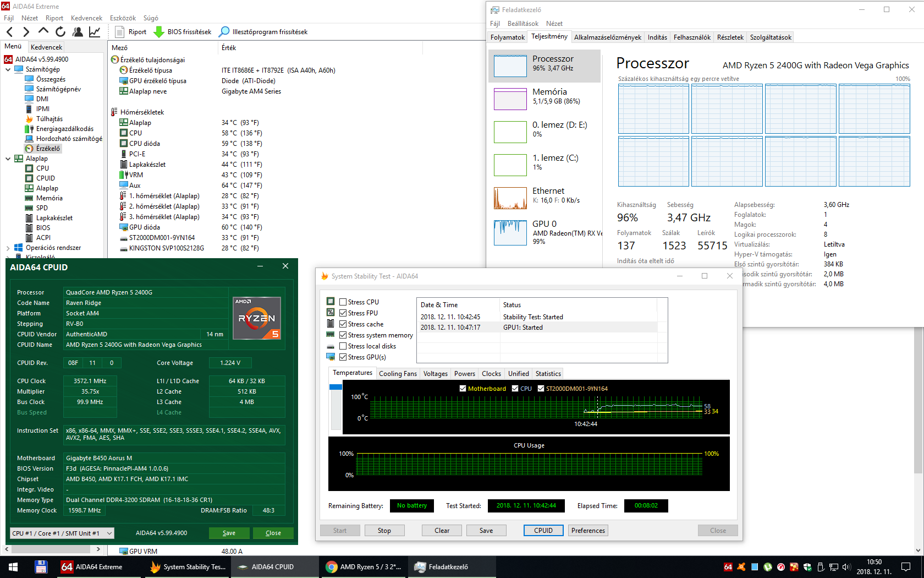This screenshot has height=578, width=924.
Task: Toggle the CPU temperature graph checkbox
Action: coord(515,389)
